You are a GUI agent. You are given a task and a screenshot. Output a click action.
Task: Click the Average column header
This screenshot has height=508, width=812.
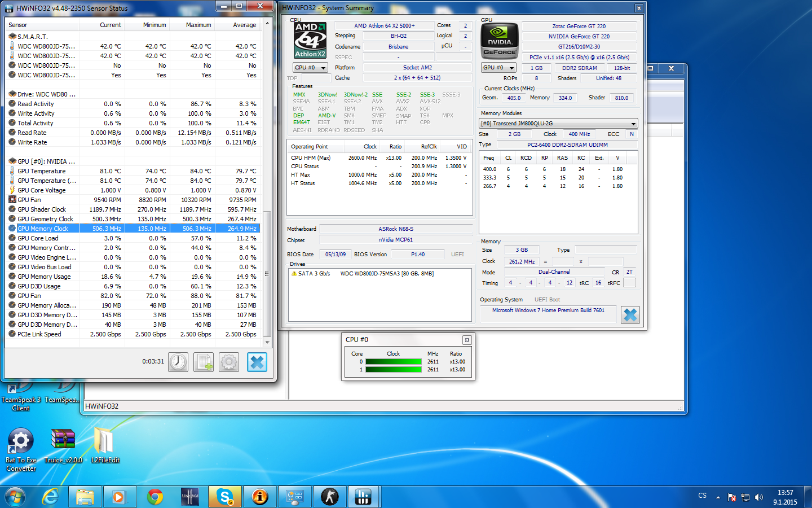237,25
